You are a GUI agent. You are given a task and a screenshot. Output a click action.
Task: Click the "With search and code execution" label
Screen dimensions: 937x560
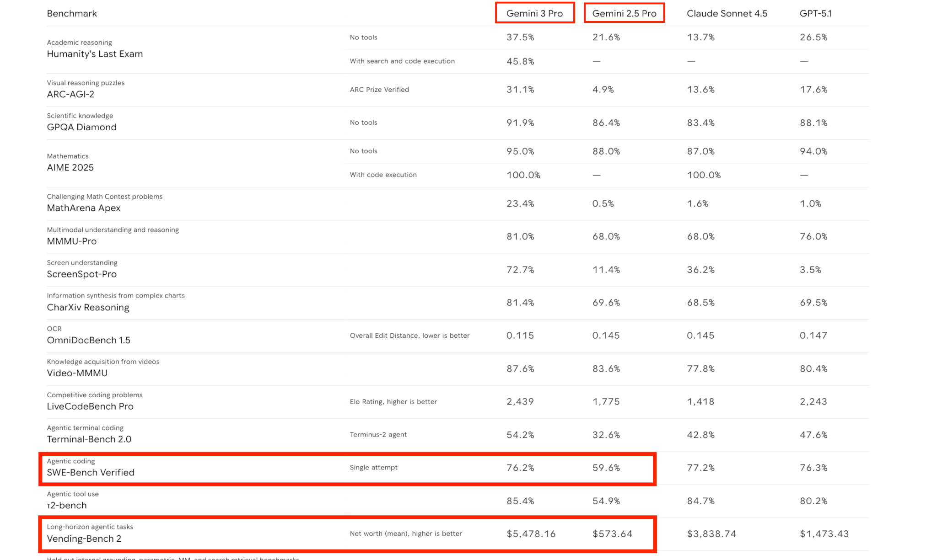point(402,61)
